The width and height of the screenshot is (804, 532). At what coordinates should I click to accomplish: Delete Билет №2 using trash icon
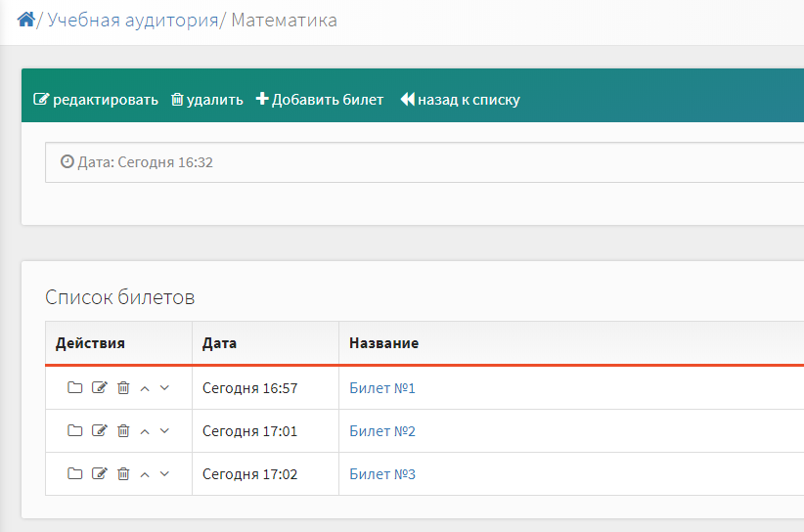click(x=123, y=430)
